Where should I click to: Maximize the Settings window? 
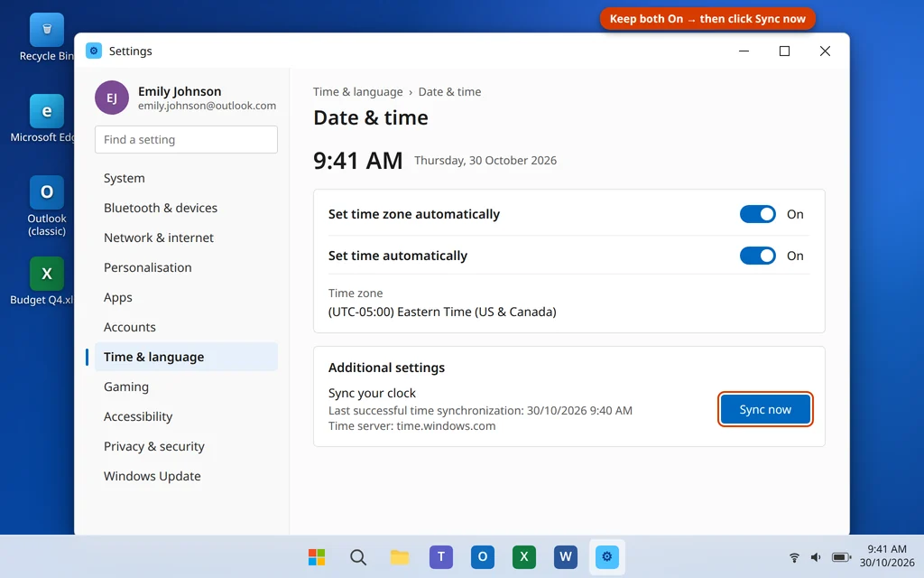pos(784,51)
